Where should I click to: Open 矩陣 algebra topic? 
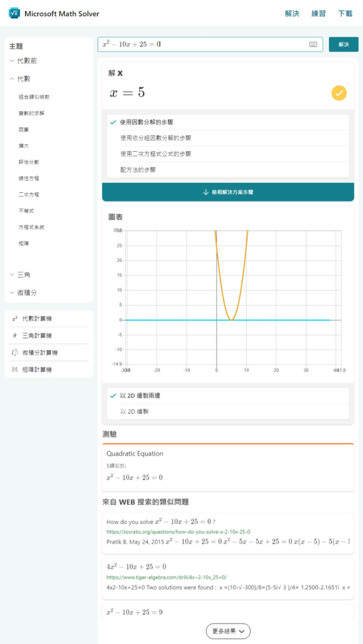(x=24, y=244)
